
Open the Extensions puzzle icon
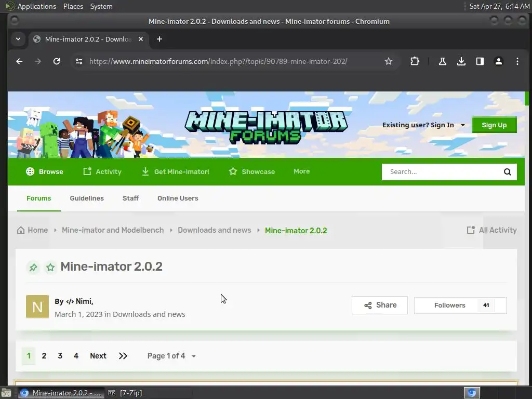tap(415, 61)
